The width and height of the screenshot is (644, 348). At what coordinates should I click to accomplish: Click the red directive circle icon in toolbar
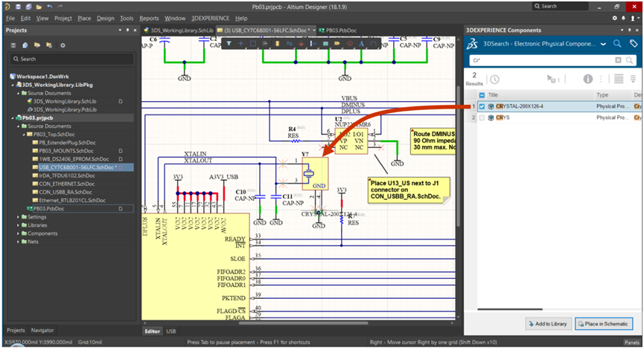click(x=349, y=43)
